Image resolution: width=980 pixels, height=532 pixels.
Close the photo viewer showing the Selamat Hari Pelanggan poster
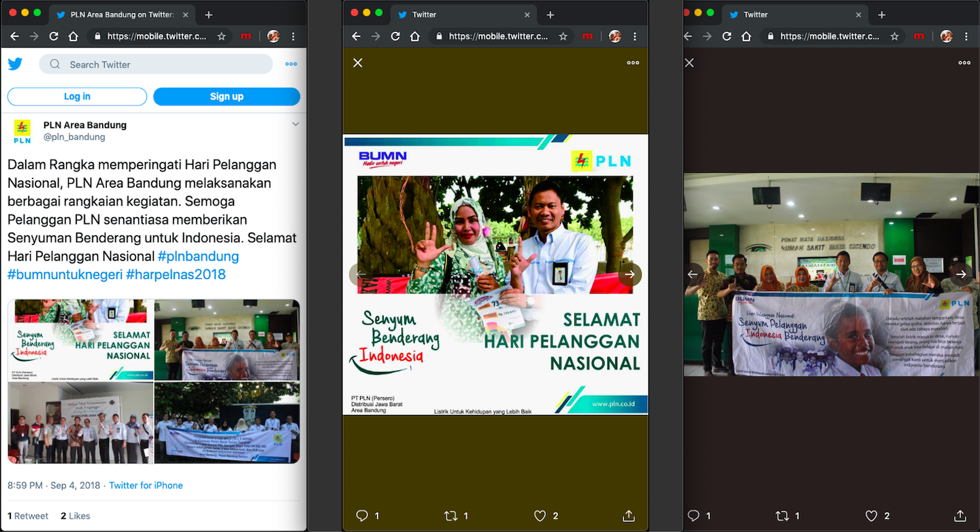click(358, 63)
